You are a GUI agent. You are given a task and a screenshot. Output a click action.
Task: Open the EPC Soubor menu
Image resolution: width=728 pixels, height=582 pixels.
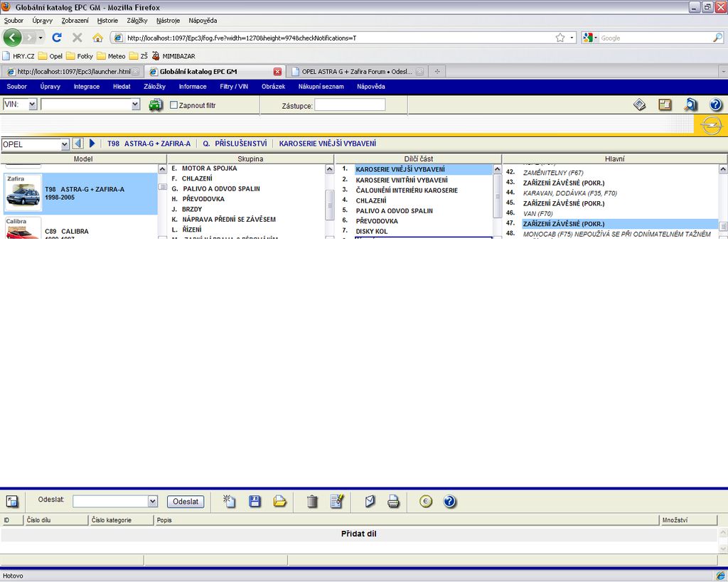[x=17, y=87]
